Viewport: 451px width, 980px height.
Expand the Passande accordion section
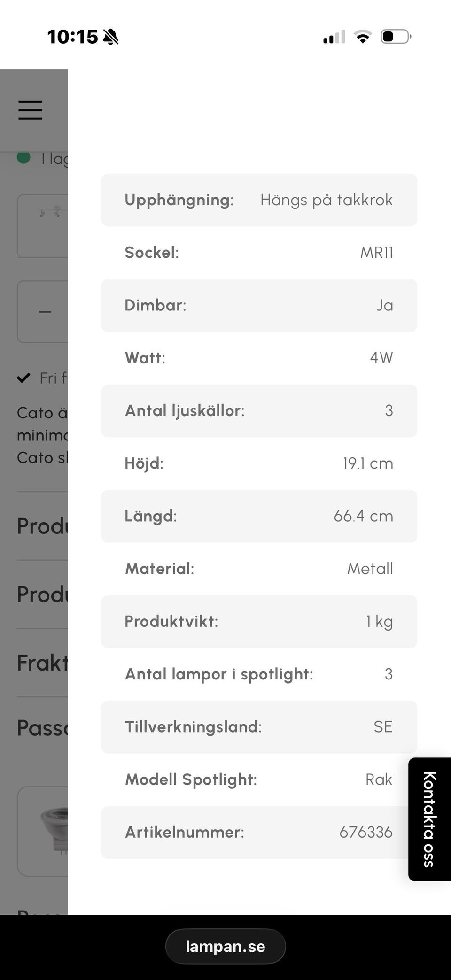(42, 728)
